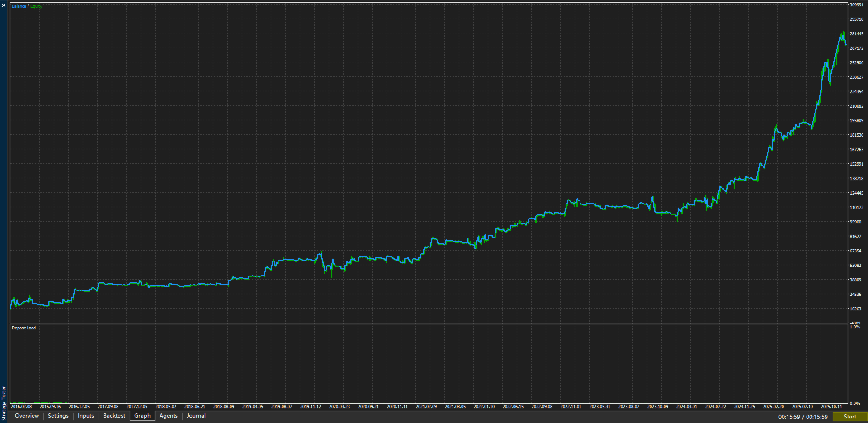Click the 309991 axis value
The height and width of the screenshot is (423, 868).
(x=857, y=5)
